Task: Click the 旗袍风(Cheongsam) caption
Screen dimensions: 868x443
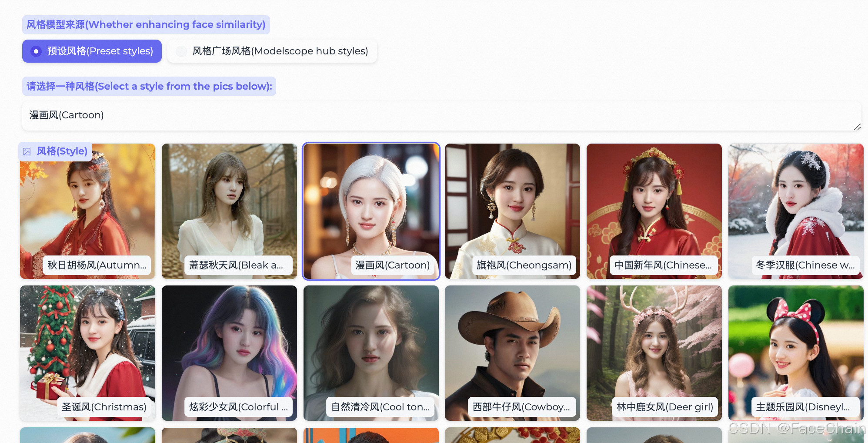Action: point(524,265)
